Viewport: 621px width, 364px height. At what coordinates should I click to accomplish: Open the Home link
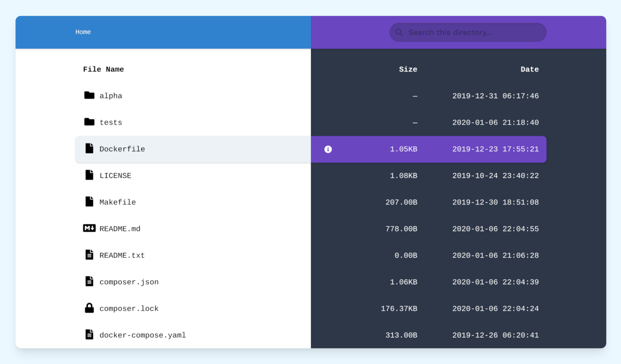click(x=83, y=32)
